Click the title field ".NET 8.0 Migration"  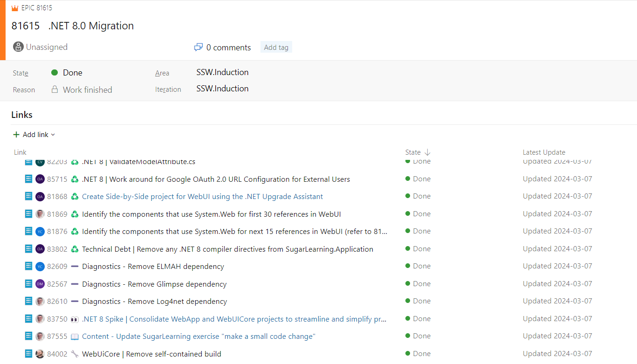coord(91,26)
